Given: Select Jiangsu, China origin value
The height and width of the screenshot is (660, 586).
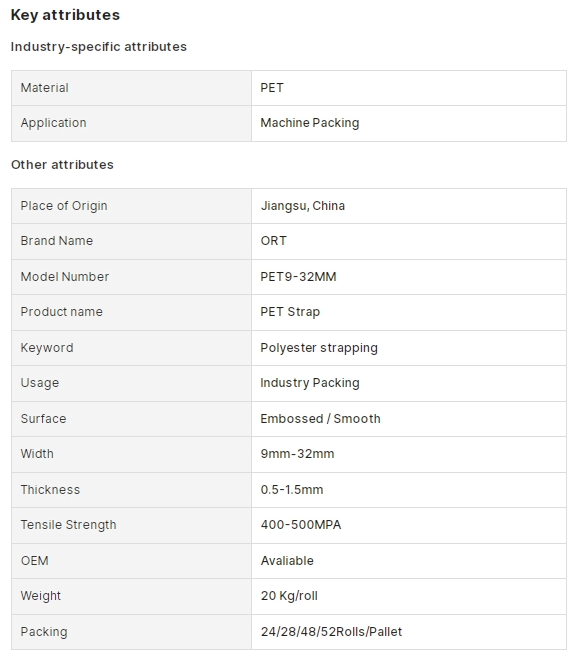Looking at the screenshot, I should [303, 206].
